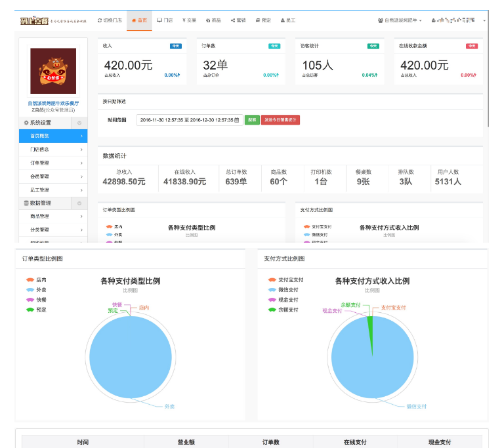Open 交易 via its yen icon
This screenshot has height=448, width=502.
coord(184,20)
